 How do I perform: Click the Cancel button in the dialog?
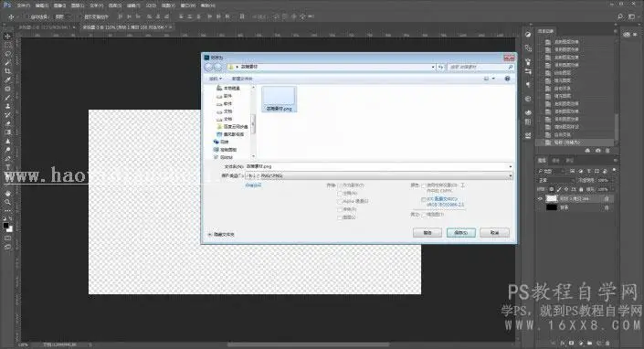494,233
